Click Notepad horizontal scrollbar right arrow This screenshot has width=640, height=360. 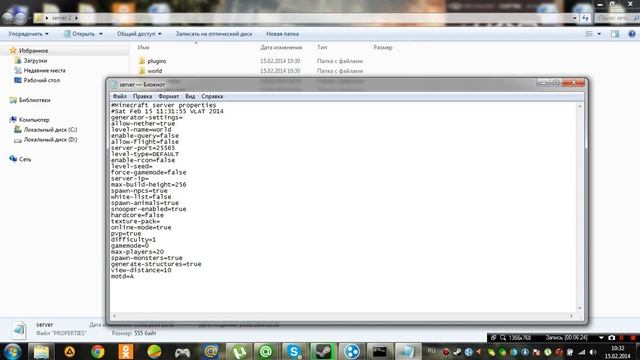[571, 316]
